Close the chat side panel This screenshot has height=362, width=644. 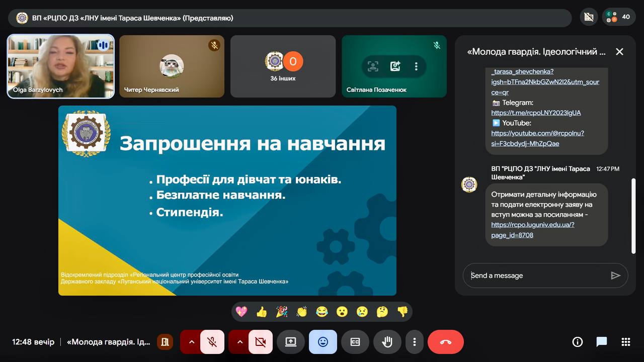coord(619,52)
